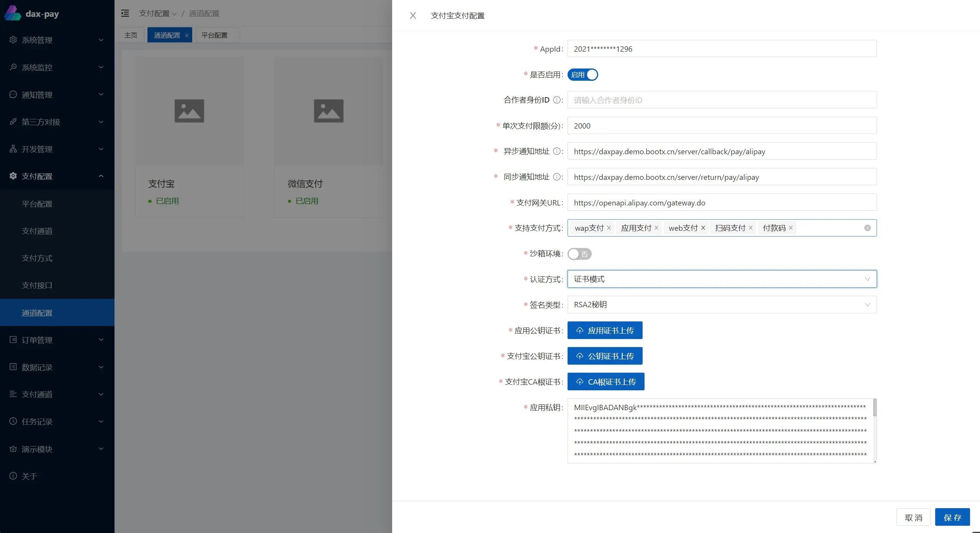Click the 订单管理 wallet icon
The image size is (980, 533).
pyautogui.click(x=13, y=340)
